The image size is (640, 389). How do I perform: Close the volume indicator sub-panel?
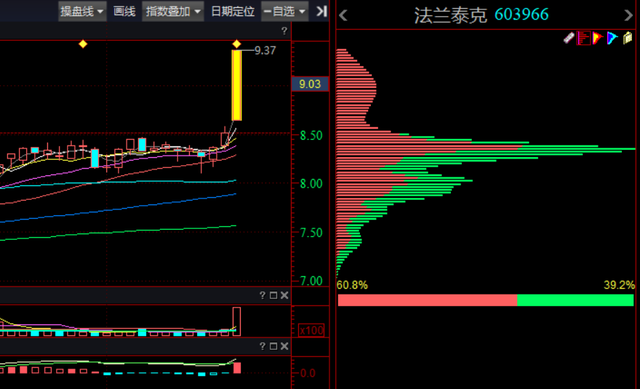(x=284, y=295)
